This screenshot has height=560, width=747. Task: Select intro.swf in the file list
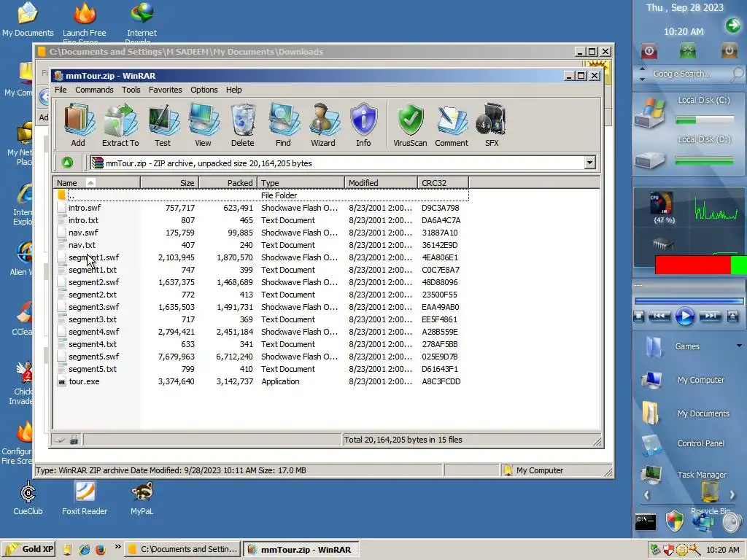pyautogui.click(x=261, y=208)
